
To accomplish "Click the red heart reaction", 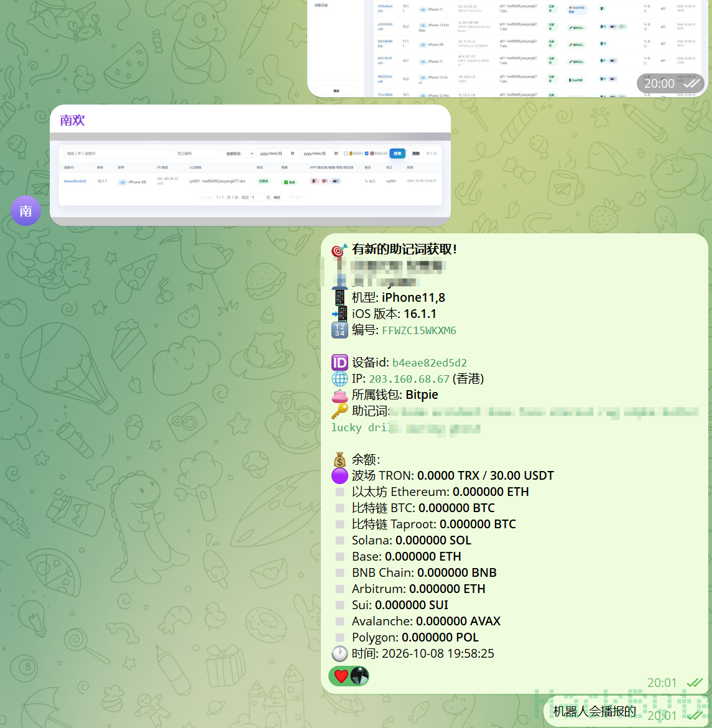I will pos(341,676).
